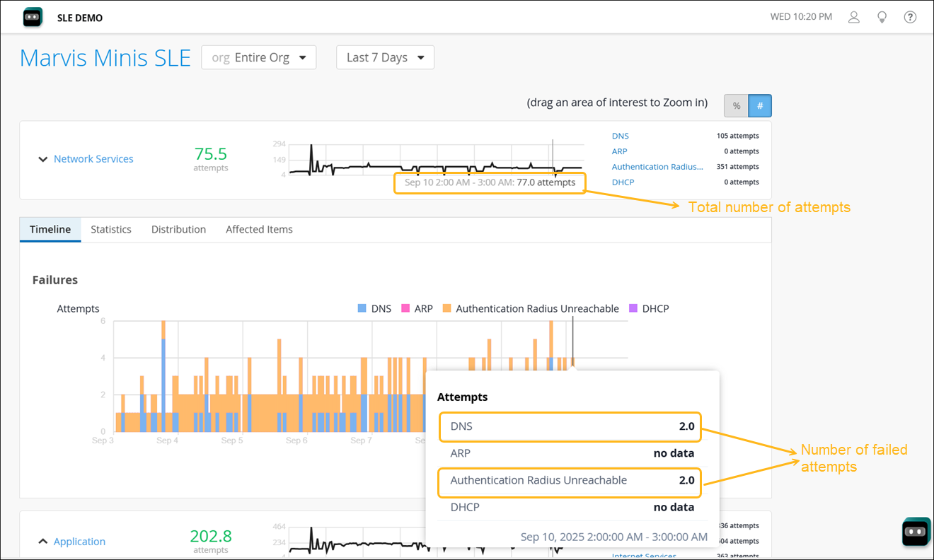Click the Network Services link
Screen dimensions: 934x560
pyautogui.click(x=93, y=159)
